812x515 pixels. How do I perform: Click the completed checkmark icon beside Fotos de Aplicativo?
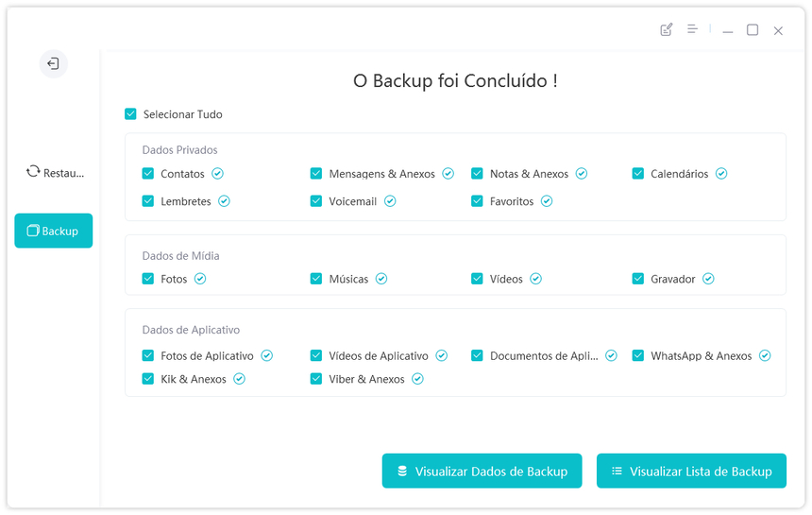coord(266,355)
